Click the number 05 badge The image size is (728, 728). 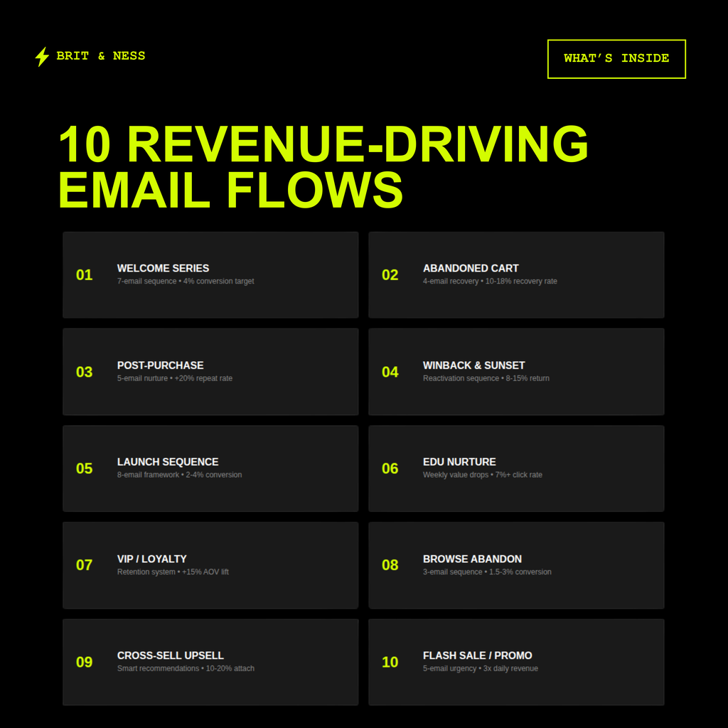[x=84, y=469]
